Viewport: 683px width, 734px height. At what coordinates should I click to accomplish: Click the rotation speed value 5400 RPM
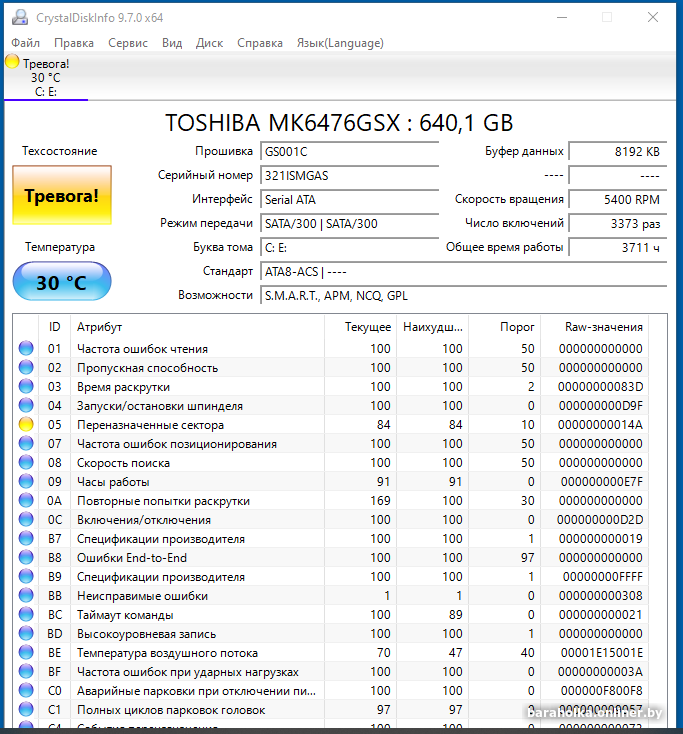(618, 199)
